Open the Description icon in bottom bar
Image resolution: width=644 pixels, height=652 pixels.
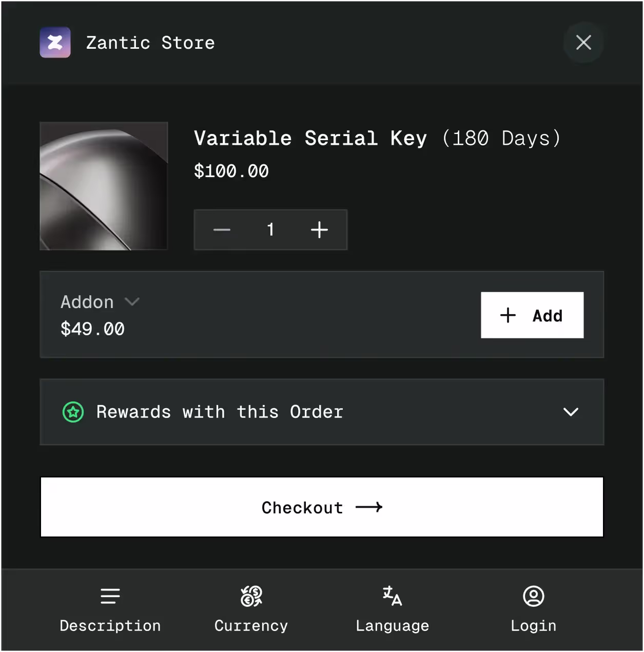coord(110,596)
